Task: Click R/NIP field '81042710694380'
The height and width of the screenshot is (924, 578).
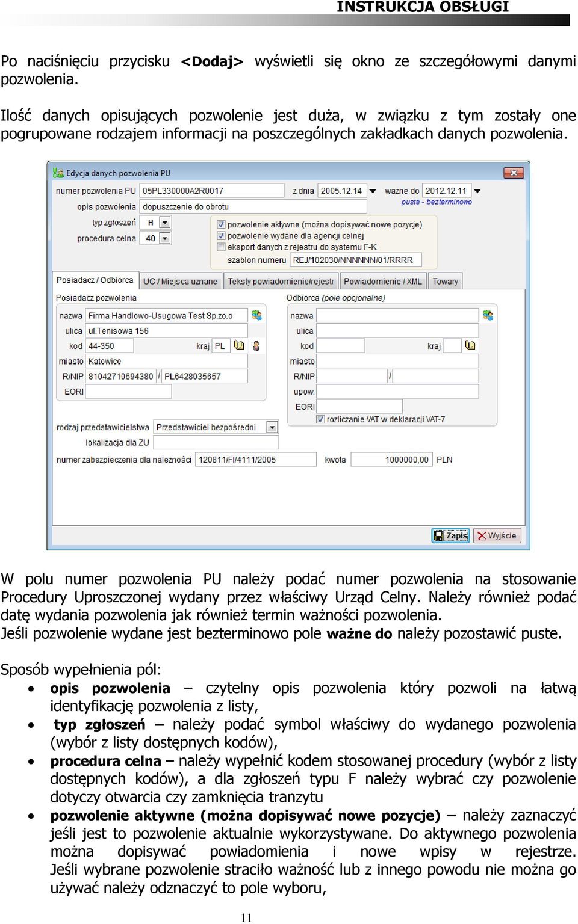Action: 121,376
